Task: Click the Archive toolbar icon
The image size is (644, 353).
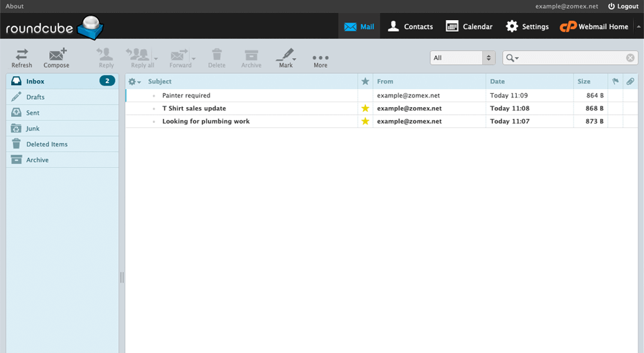Action: point(251,58)
